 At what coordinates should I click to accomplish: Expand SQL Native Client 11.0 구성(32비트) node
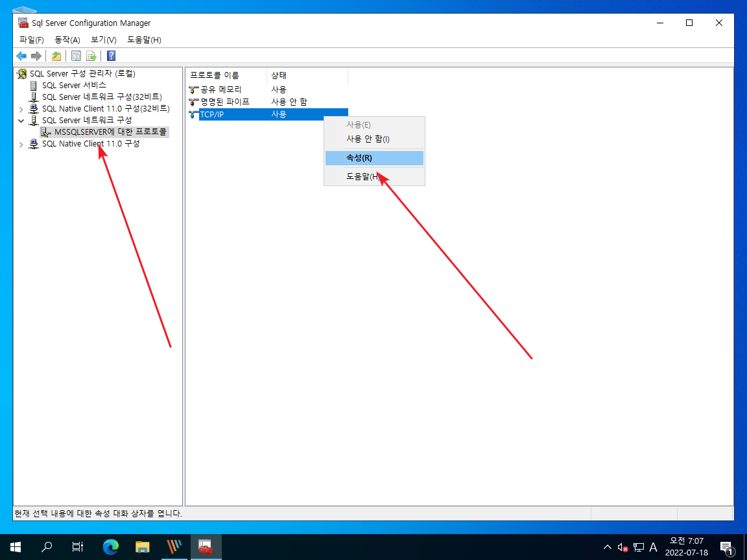coord(21,109)
